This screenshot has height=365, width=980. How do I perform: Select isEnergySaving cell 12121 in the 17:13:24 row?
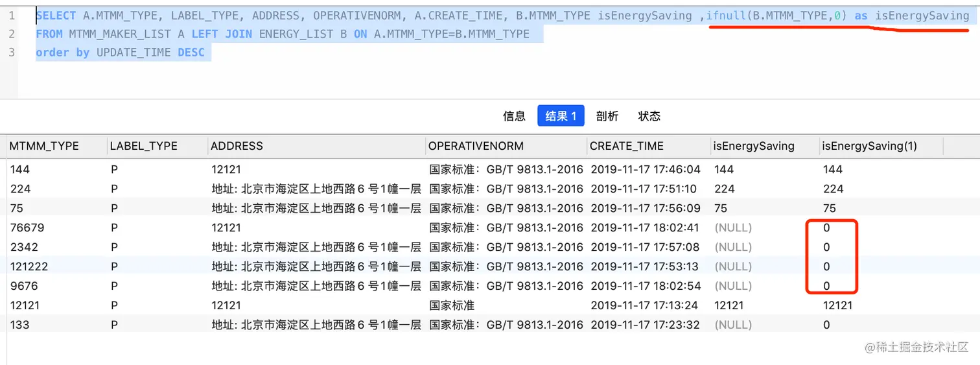(729, 305)
